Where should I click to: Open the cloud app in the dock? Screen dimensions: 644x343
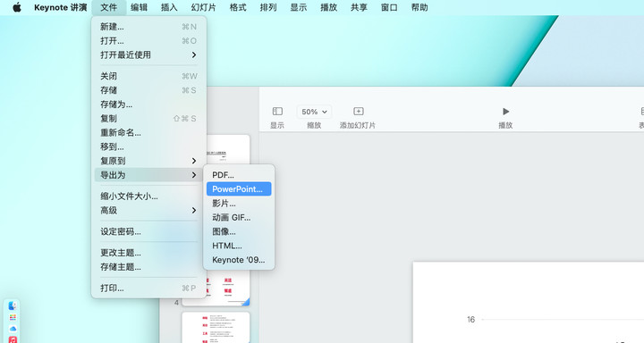tap(13, 329)
